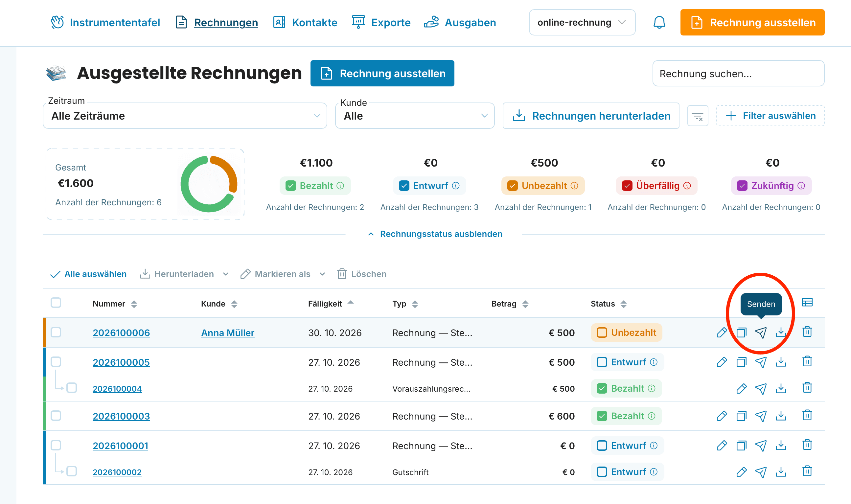Toggle the Unbezahlt status filter
This screenshot has height=504, width=851.
(x=543, y=186)
